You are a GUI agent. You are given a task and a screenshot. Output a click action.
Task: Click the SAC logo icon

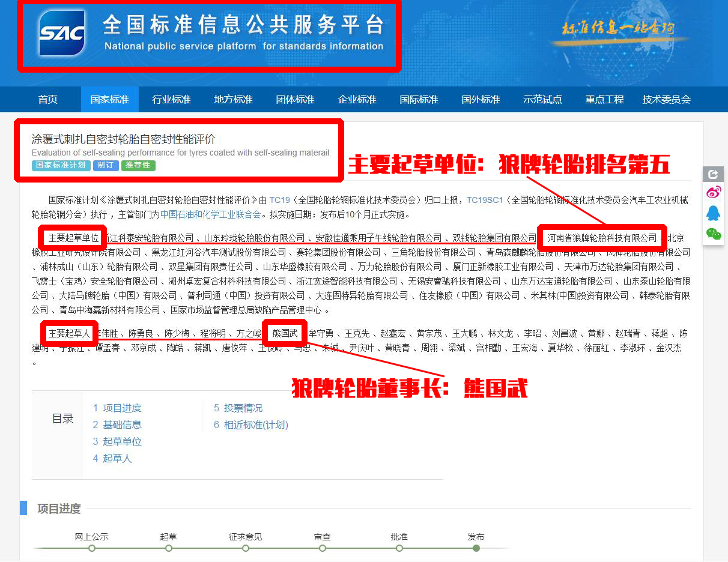[x=62, y=34]
